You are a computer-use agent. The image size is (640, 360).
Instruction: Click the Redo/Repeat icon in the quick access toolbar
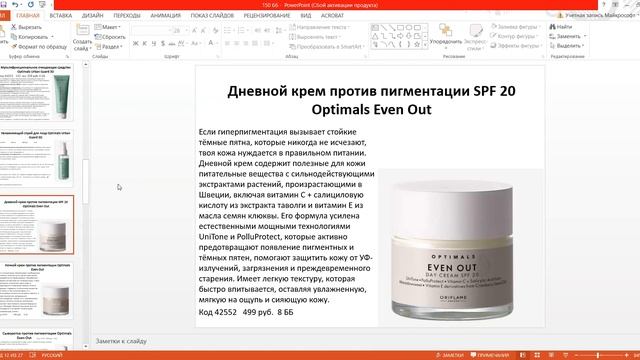click(31, 4)
